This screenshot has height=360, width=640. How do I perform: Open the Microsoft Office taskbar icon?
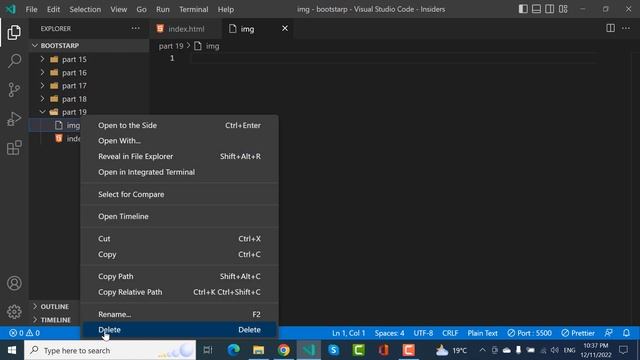coord(383,350)
